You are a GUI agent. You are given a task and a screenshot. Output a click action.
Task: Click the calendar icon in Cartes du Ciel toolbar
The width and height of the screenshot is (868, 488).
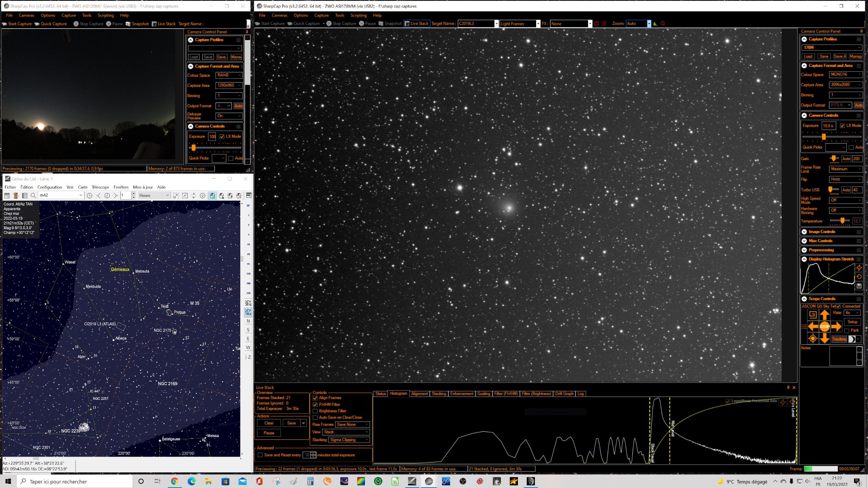(7, 195)
